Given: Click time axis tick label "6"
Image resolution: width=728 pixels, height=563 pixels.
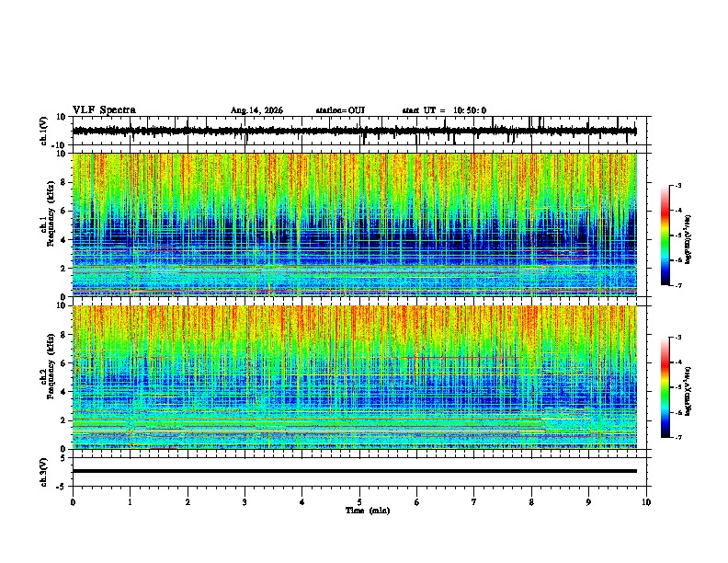Looking at the screenshot, I should 417,502.
